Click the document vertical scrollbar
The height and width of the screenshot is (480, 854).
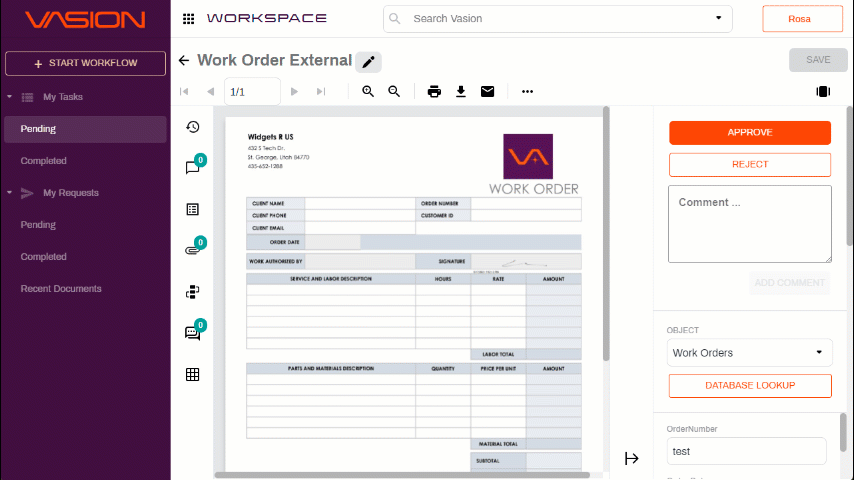606,233
